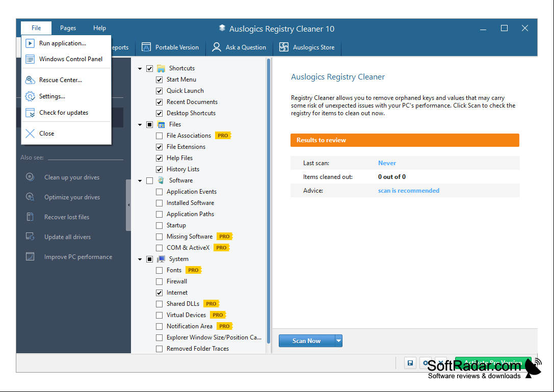Screen dimensions: 554x392
Task: Click the save icon in status bar
Action: coord(410,363)
